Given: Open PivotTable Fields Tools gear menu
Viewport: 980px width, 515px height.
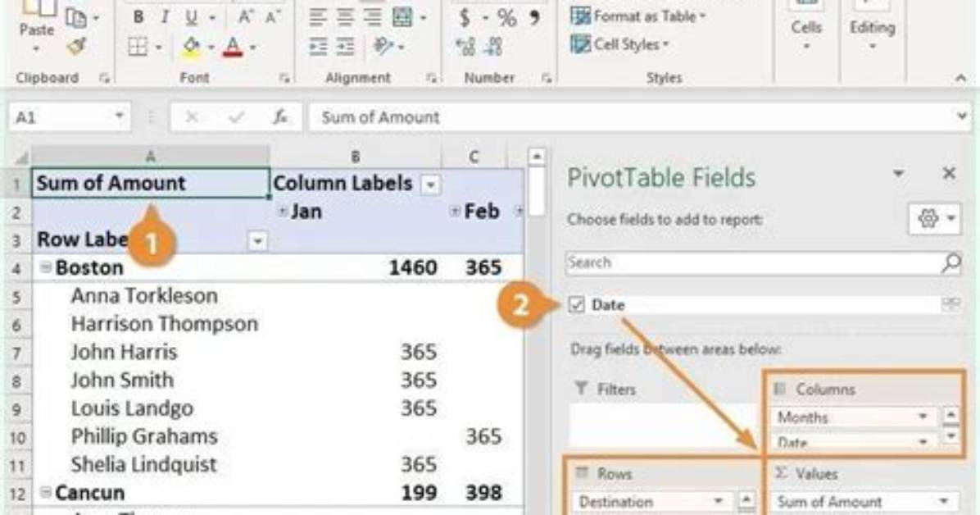Looking at the screenshot, I should pyautogui.click(x=934, y=219).
